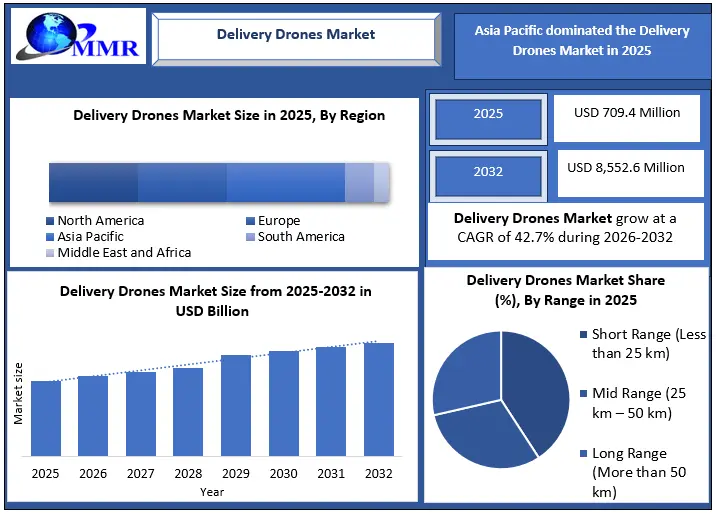Click the USD 709.4 Million value box
The height and width of the screenshot is (514, 716).
627,115
